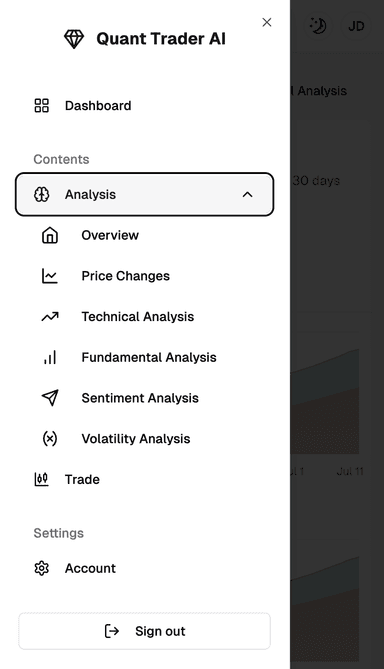384x669 pixels.
Task: Click the diamond logo icon
Action: 74,39
